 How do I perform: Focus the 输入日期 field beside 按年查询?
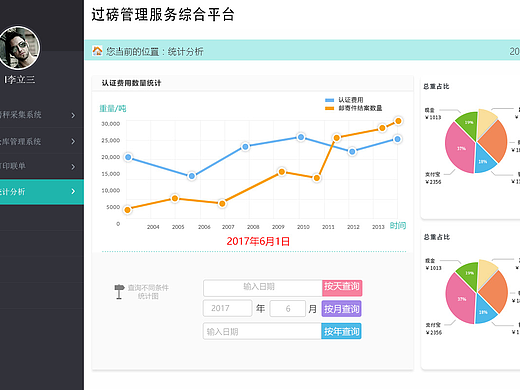[x=262, y=331]
